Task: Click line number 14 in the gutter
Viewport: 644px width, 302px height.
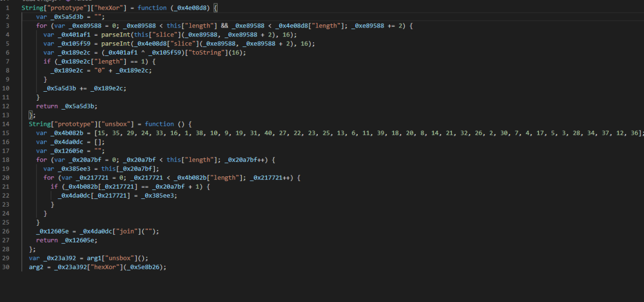Action: click(6, 124)
